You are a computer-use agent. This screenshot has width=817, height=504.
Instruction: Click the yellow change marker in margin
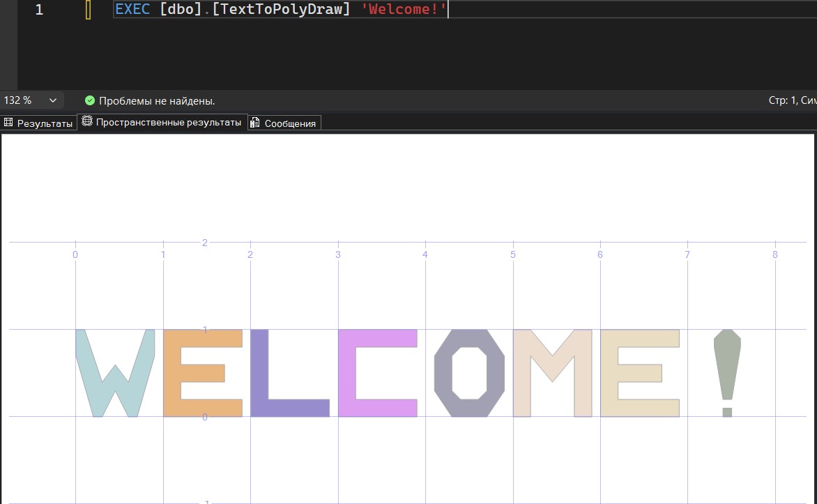coord(88,10)
